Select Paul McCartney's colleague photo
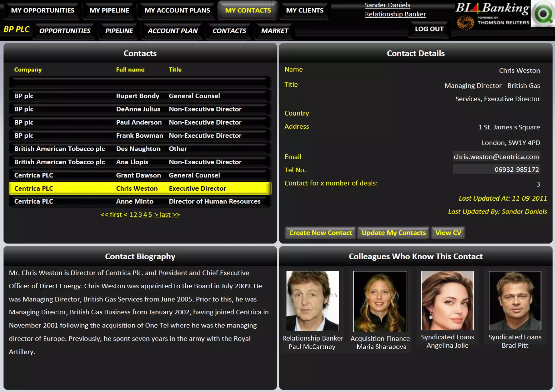This screenshot has width=555, height=392. coord(312,301)
